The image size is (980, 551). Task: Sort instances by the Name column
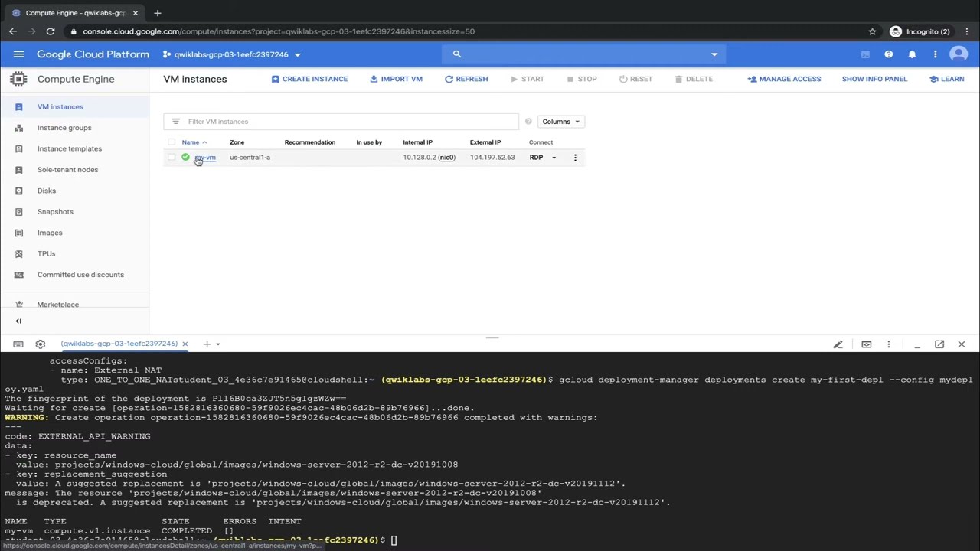click(191, 142)
